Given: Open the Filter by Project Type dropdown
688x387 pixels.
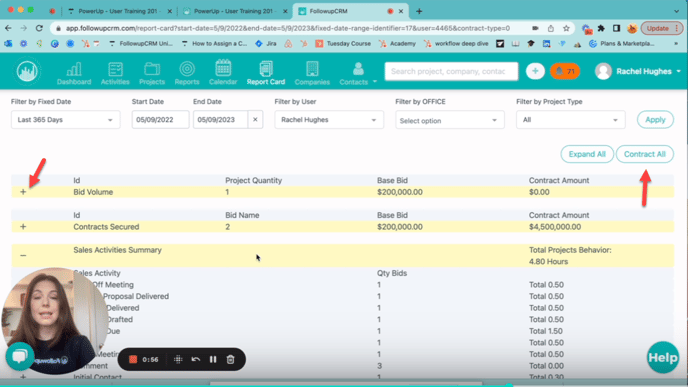Looking at the screenshot, I should pos(570,119).
